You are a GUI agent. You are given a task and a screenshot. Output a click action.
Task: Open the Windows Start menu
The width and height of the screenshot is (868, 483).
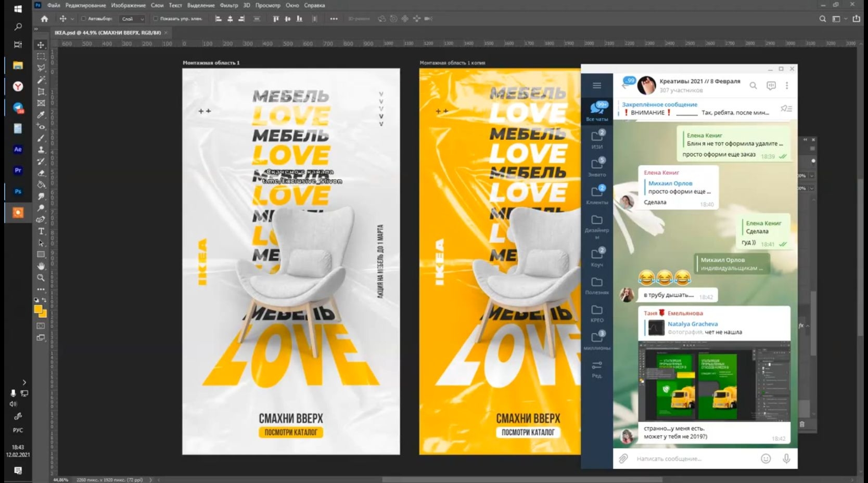click(18, 9)
